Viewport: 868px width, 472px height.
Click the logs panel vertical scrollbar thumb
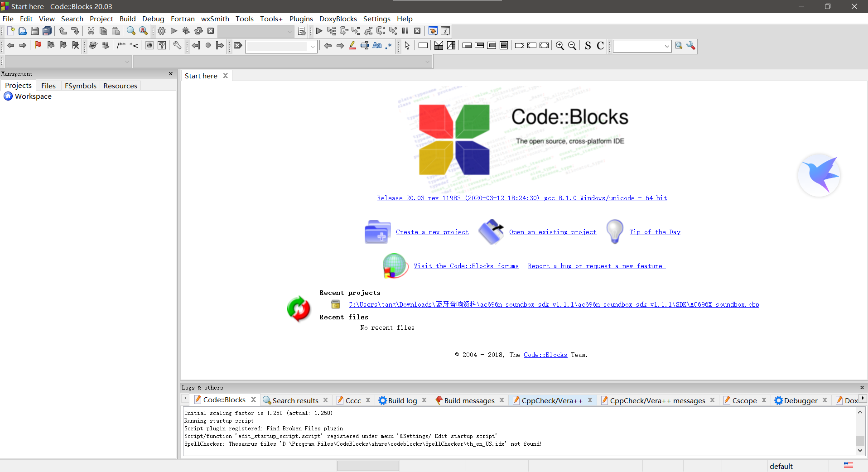(860, 440)
